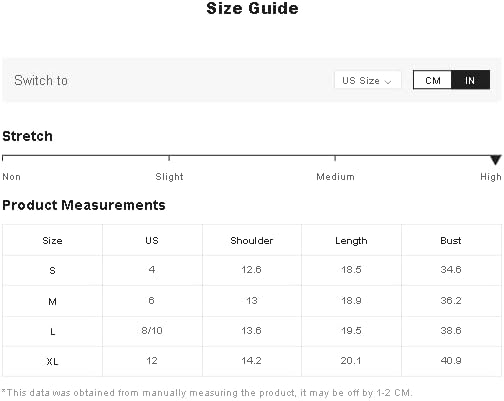Click the Size Guide title
Screen dimensions: 504x401
[252, 8]
